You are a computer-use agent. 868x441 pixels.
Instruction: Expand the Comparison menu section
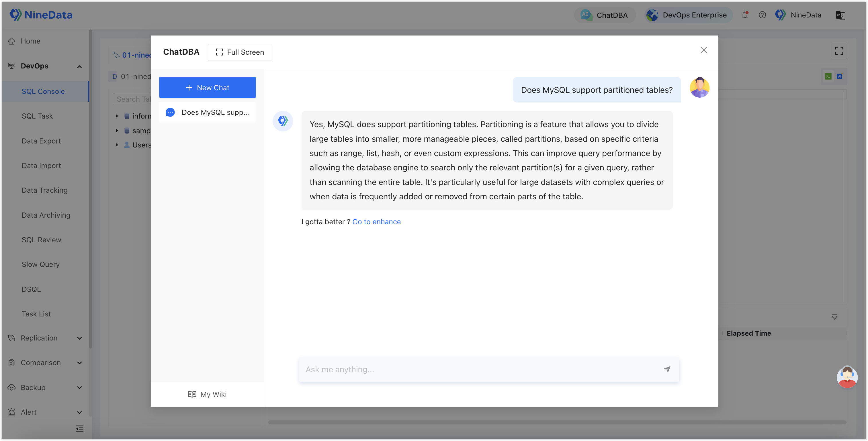tap(79, 363)
